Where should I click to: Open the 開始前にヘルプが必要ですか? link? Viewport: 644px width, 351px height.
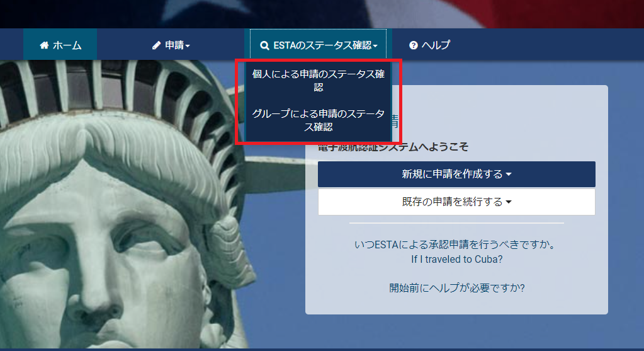pos(456,288)
